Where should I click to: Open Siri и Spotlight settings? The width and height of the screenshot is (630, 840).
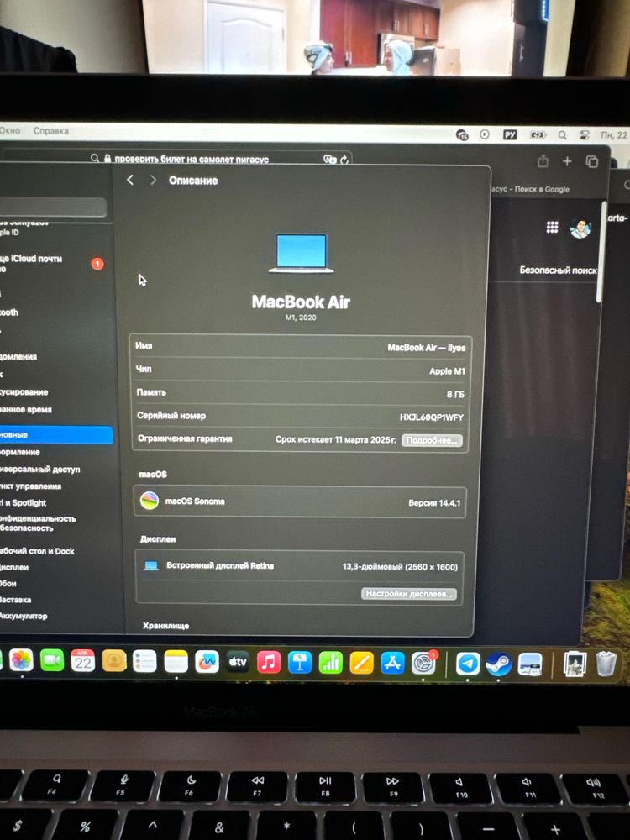[23, 502]
